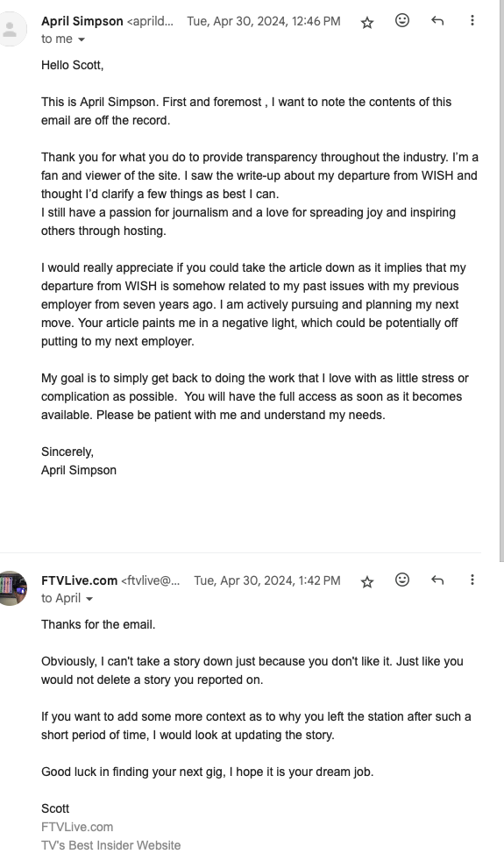This screenshot has width=504, height=854.
Task: Open three-dot menu on FTVLive.com message
Action: click(472, 580)
